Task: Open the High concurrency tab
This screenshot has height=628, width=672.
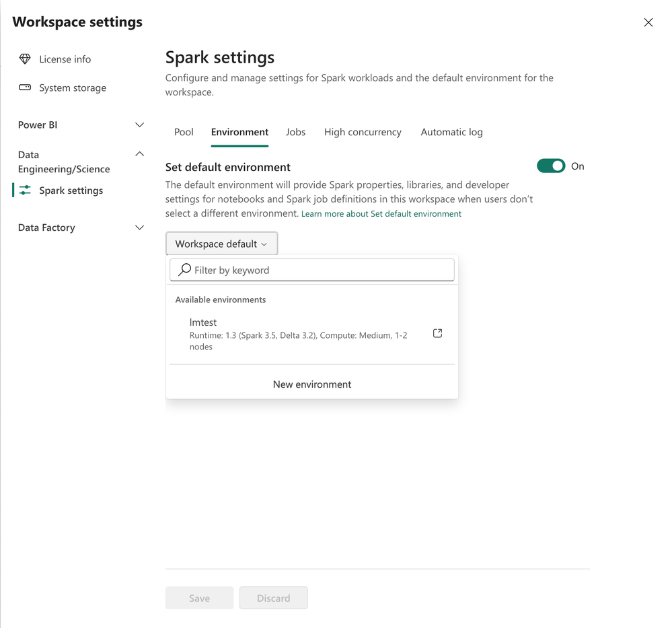Action: point(363,132)
